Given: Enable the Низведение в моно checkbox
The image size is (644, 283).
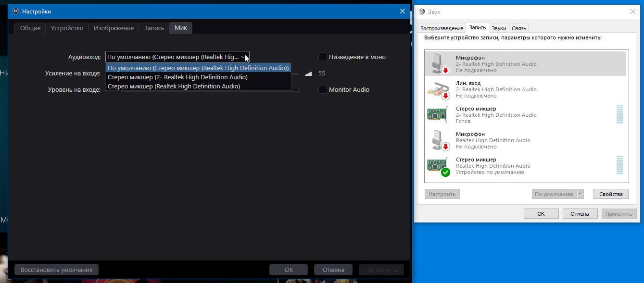Looking at the screenshot, I should click(323, 57).
